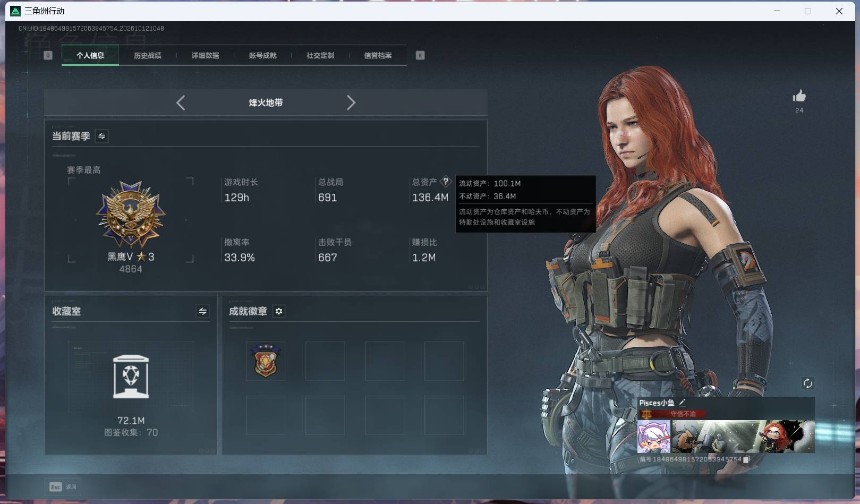
Task: Click the 击败干员 667 value
Action: [327, 258]
